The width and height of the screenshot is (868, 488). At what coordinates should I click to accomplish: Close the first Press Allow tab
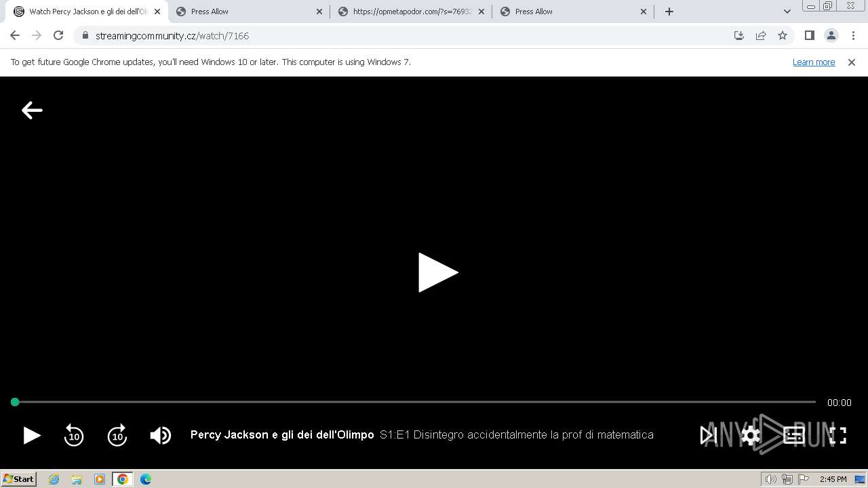coord(319,12)
